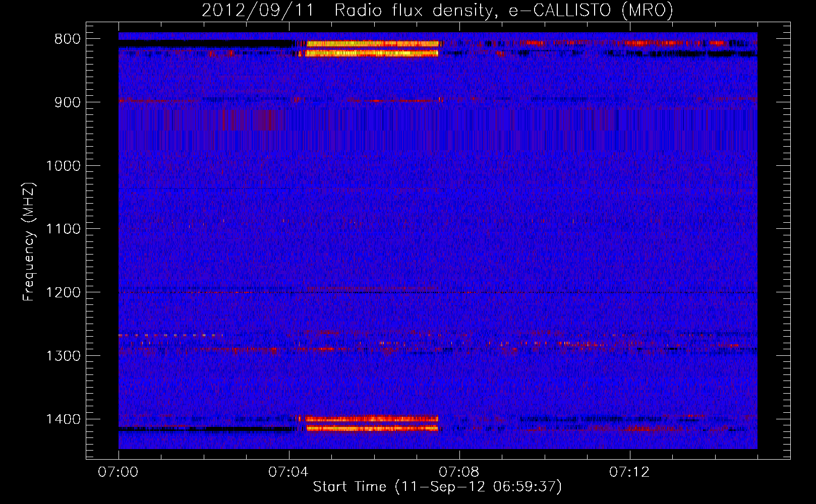This screenshot has width=816, height=504.
Task: Click the 1300 frequency tick label
Action: click(x=63, y=356)
